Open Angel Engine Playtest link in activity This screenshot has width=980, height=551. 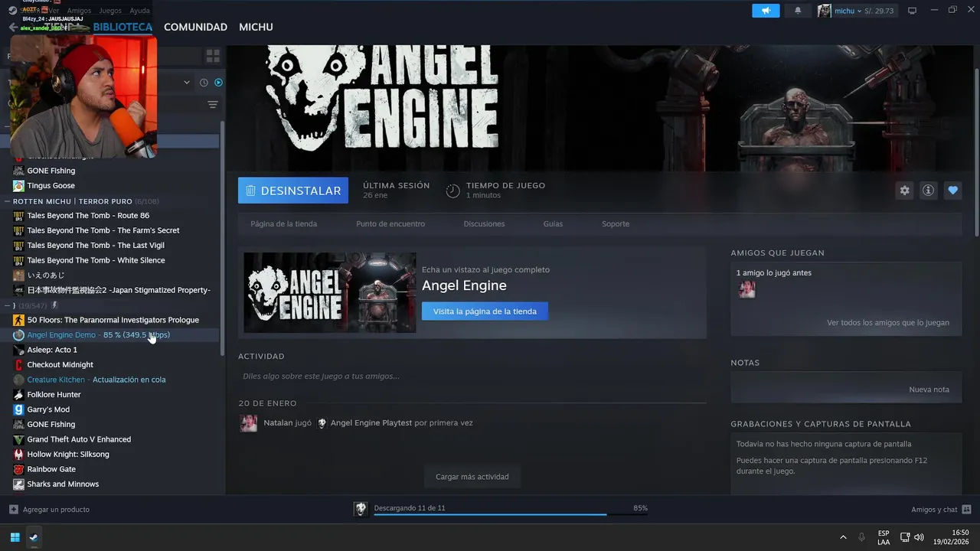[x=371, y=423]
